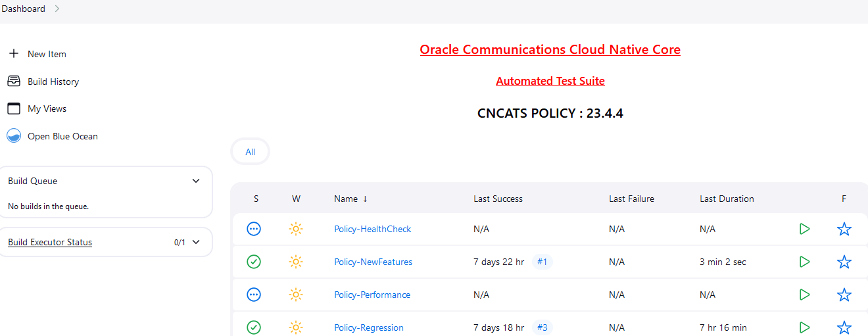
Task: Sort by F favorite column header
Action: 844,199
